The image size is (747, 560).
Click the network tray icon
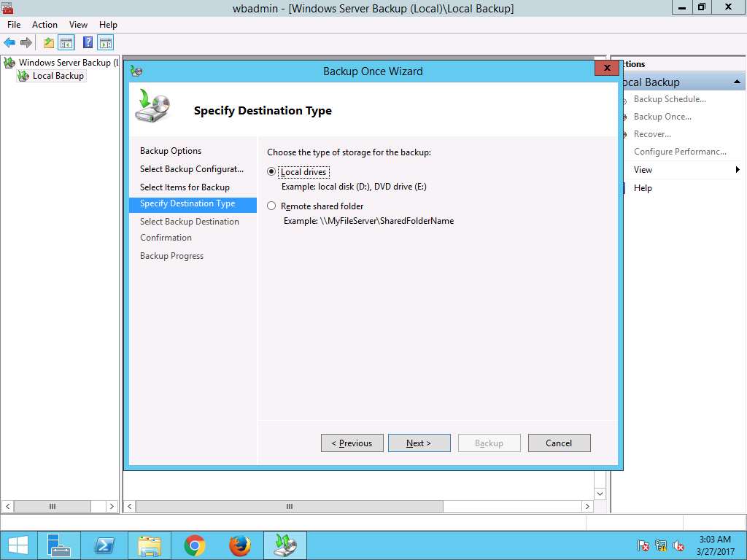pos(661,545)
